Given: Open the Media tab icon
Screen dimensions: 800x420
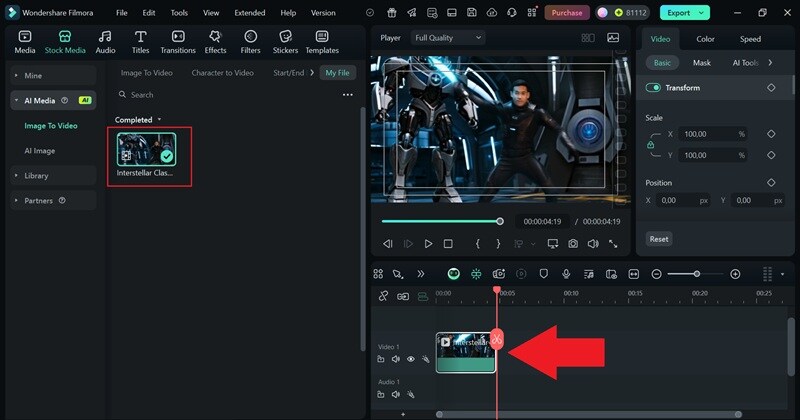Looking at the screenshot, I should (24, 42).
